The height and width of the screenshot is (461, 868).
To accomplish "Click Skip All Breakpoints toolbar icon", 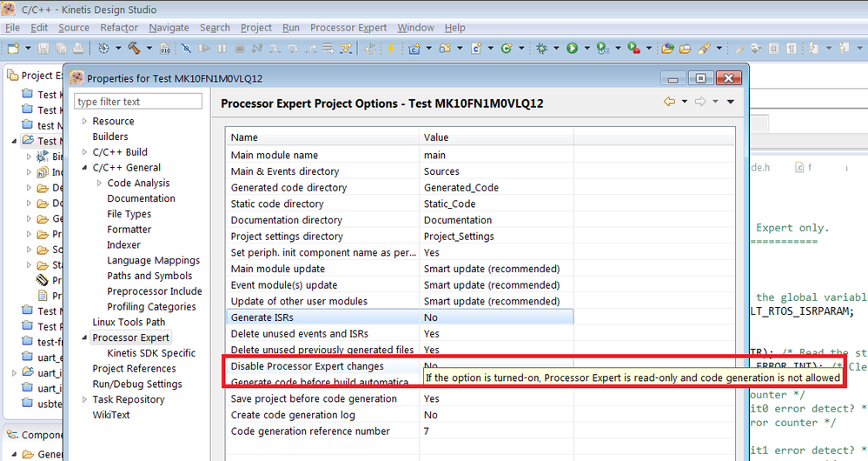I will click(187, 49).
